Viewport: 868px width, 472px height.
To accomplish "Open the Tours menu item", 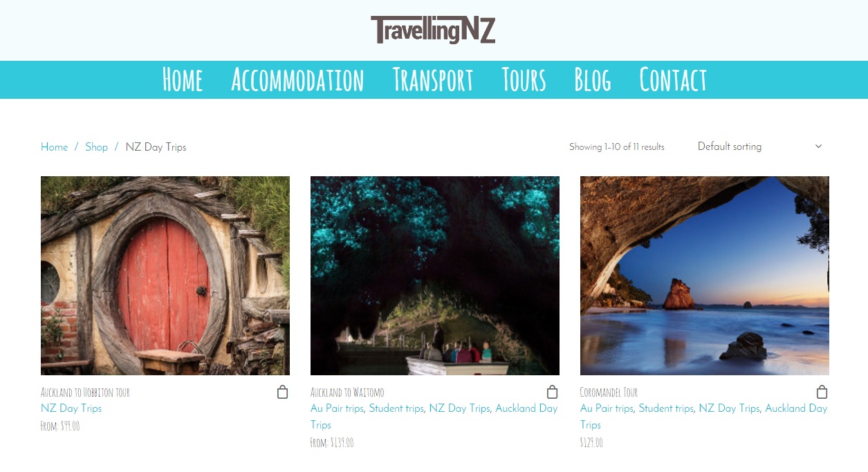I will coord(524,79).
